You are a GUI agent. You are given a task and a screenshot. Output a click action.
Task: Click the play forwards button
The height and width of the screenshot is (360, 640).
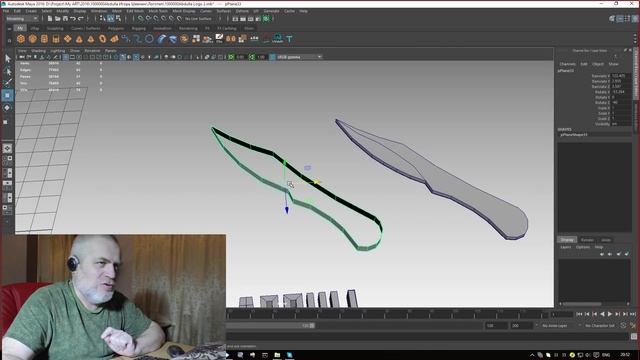point(610,314)
